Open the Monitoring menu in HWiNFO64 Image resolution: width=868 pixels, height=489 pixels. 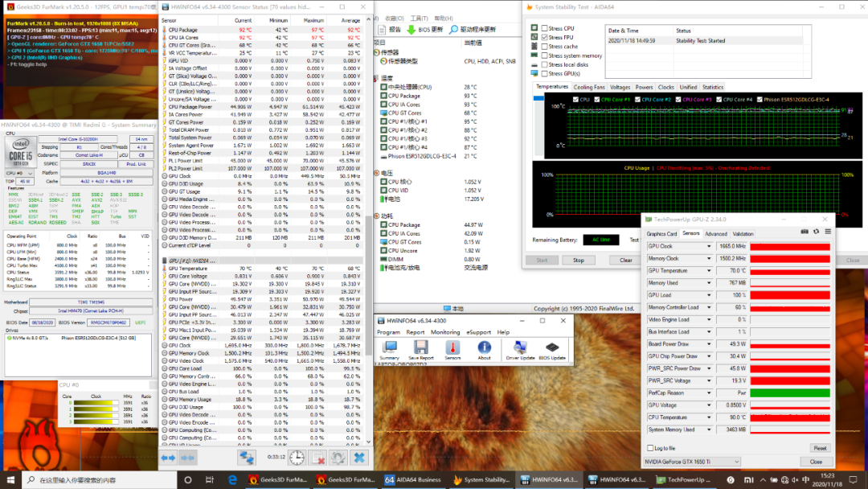coord(444,332)
